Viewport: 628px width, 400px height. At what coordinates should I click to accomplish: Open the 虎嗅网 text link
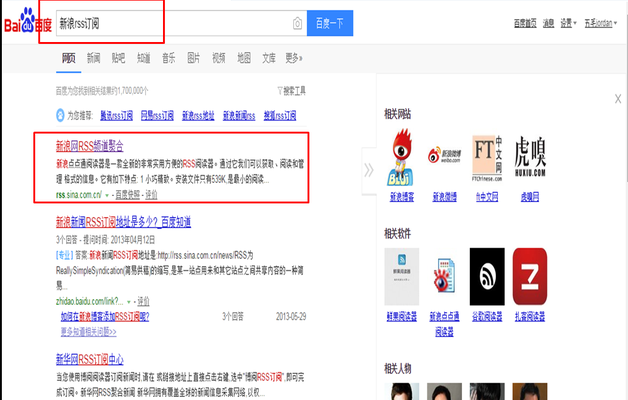tap(530, 197)
